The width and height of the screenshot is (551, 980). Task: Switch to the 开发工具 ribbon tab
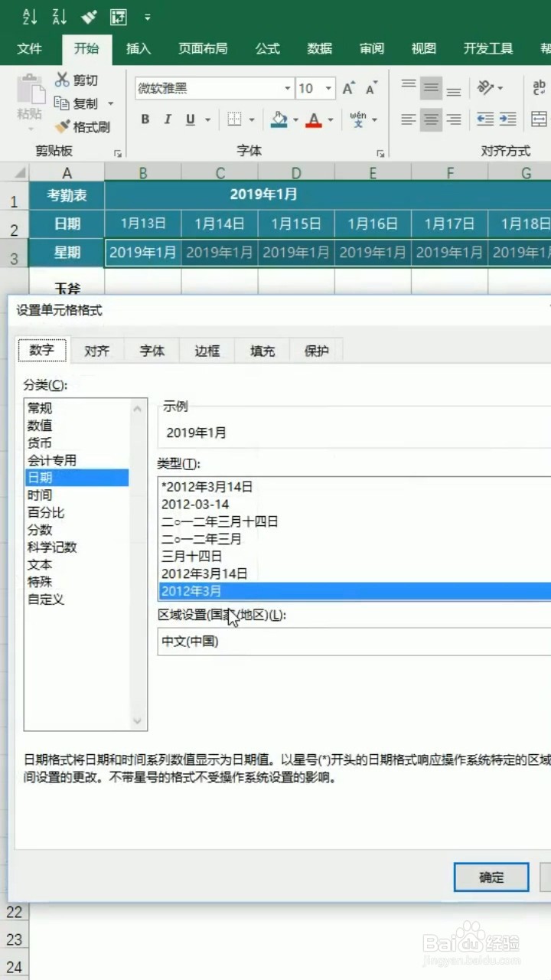coord(488,48)
